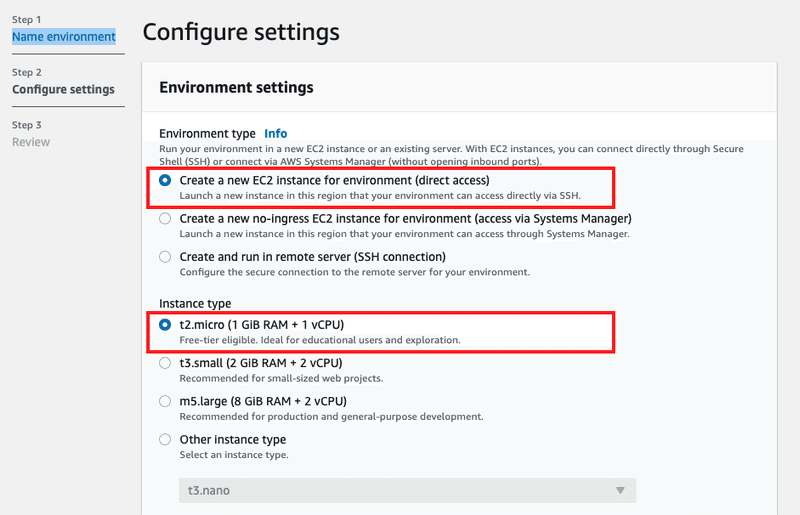
Task: Choose the m5.large instance type
Action: pos(166,401)
